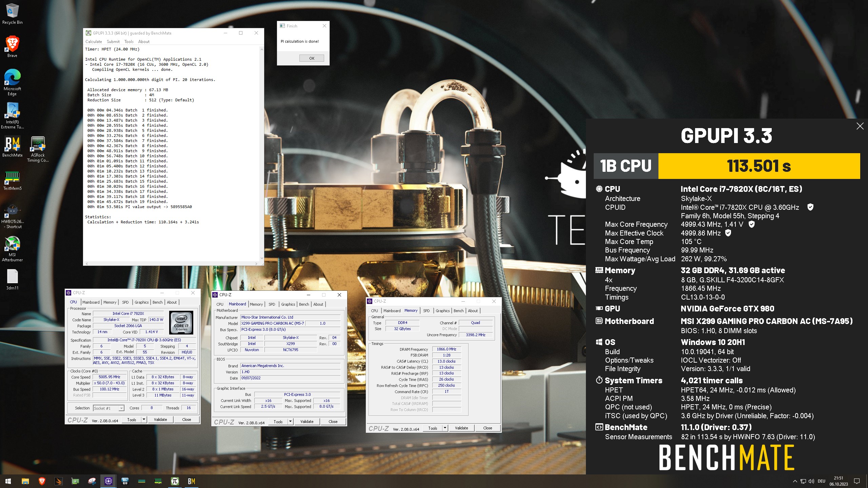Show hidden system tray icons
This screenshot has width=868, height=488.
point(795,481)
